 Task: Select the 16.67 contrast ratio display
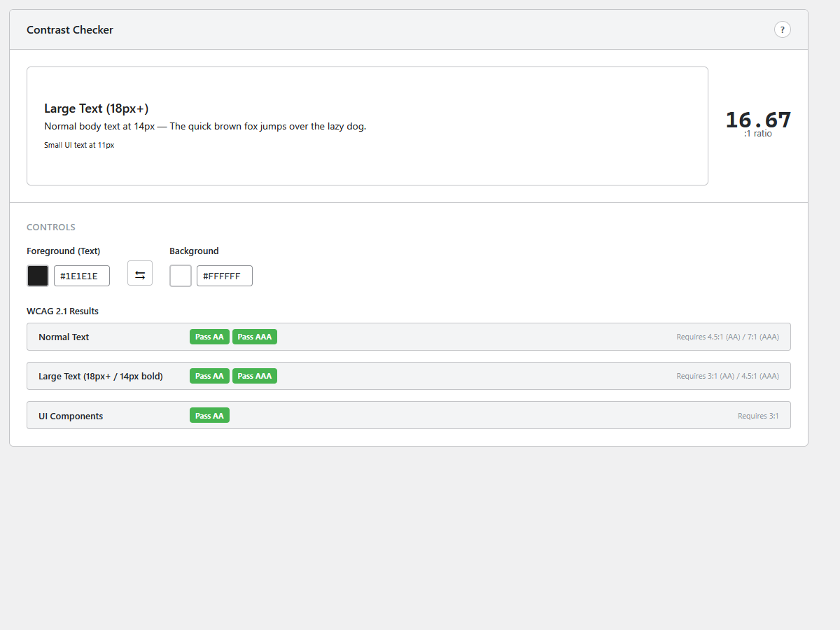click(x=758, y=119)
